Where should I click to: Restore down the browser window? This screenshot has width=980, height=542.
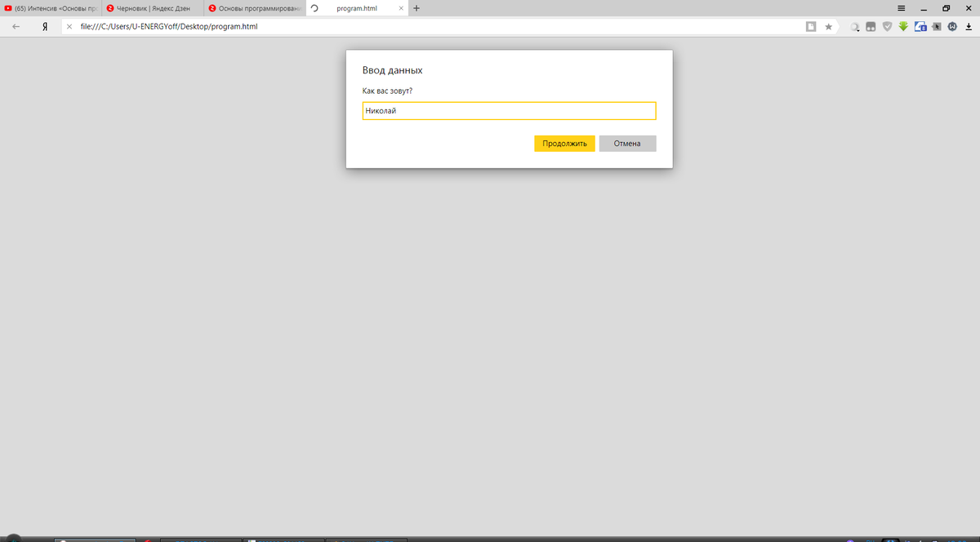[946, 7]
